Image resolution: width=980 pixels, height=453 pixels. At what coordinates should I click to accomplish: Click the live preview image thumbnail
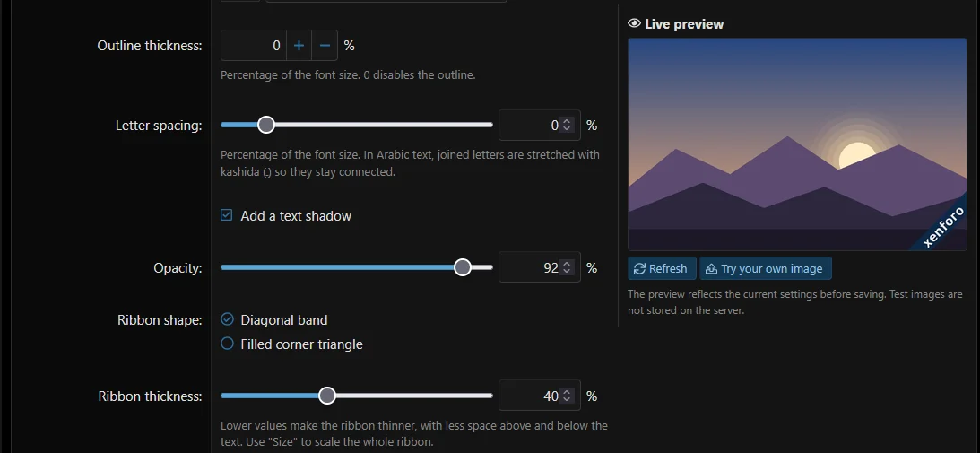point(797,144)
